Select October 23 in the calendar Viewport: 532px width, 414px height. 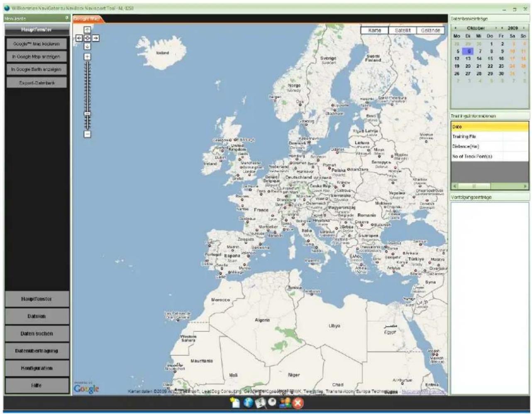(x=501, y=66)
